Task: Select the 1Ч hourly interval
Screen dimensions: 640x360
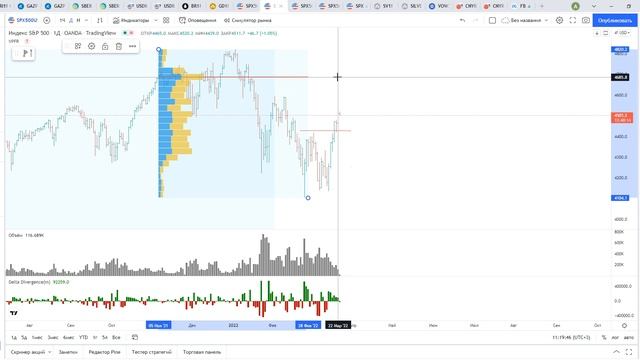Action: coord(62,20)
